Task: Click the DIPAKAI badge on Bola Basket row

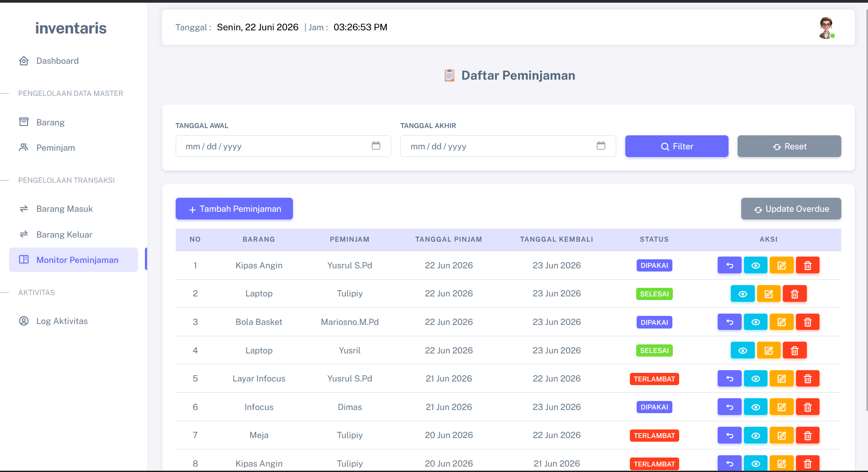Action: (x=654, y=322)
